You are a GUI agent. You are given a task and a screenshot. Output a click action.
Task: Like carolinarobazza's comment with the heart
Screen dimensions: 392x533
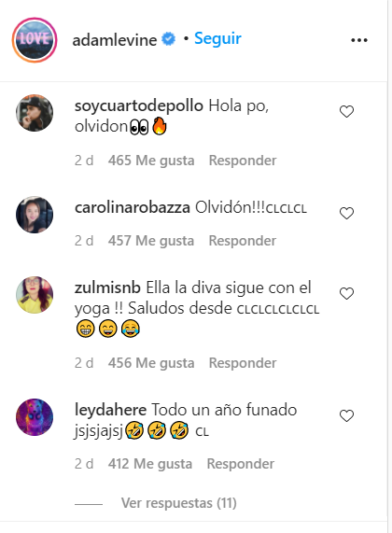point(346,213)
